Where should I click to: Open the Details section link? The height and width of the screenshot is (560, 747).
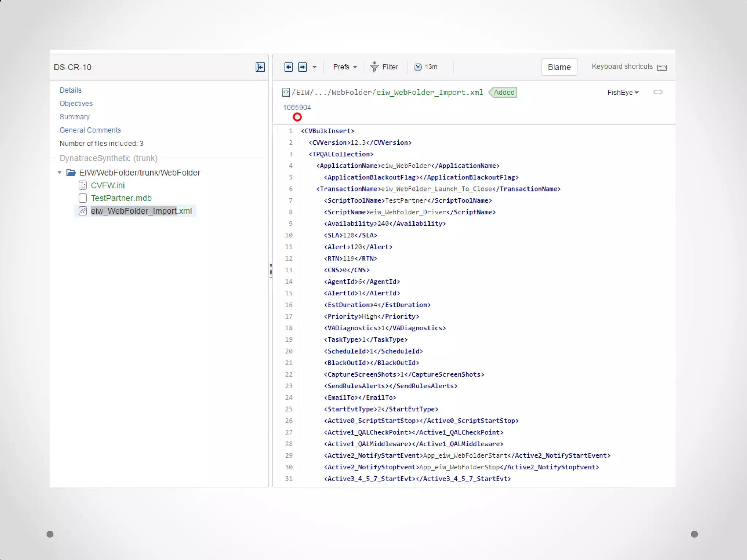70,90
